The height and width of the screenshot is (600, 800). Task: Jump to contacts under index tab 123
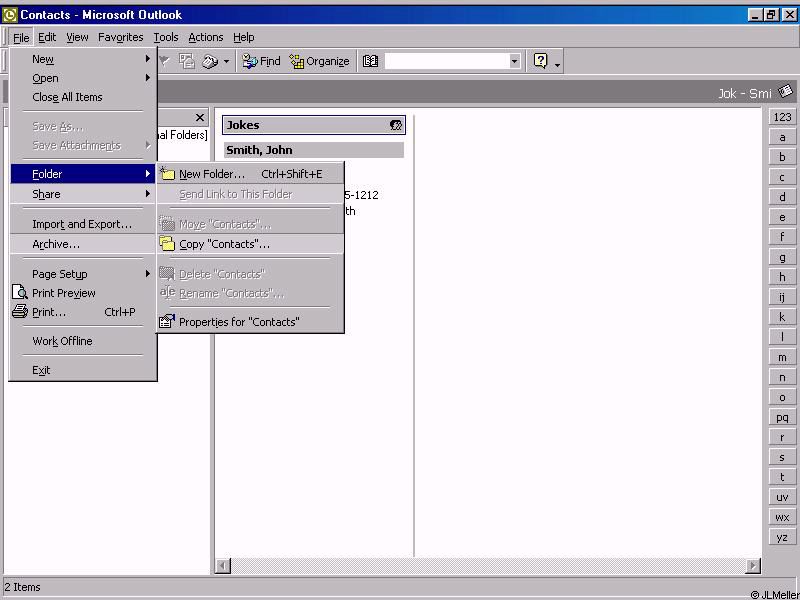[782, 117]
